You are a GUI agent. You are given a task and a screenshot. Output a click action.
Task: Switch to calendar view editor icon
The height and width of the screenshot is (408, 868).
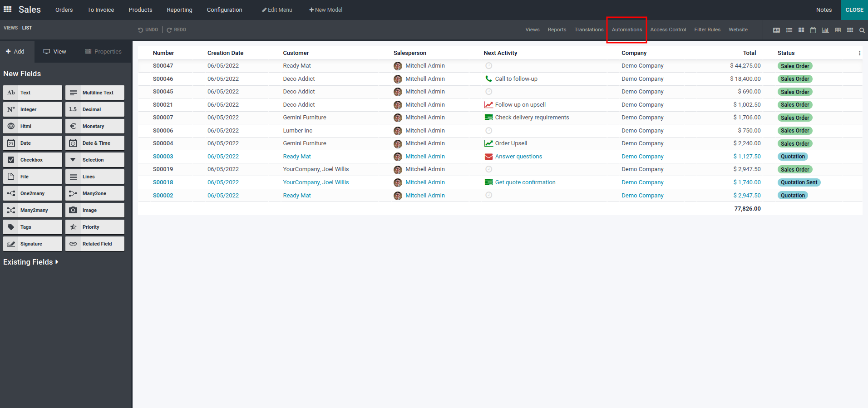(813, 30)
